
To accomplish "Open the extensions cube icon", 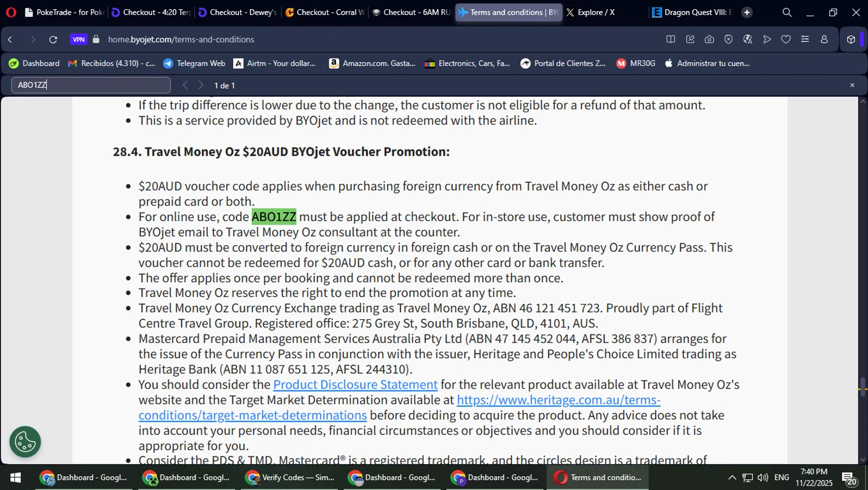I will (x=851, y=39).
